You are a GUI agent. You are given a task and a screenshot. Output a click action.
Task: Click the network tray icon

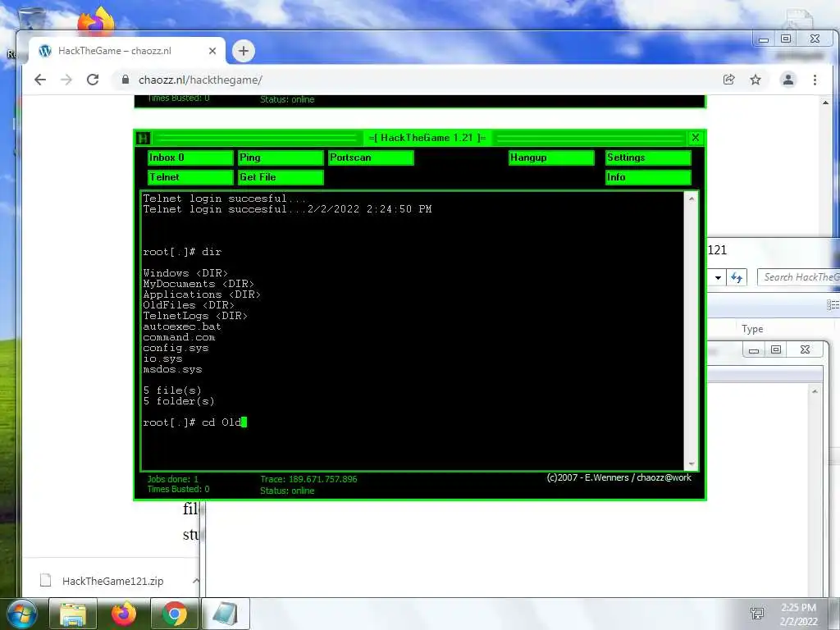(757, 614)
